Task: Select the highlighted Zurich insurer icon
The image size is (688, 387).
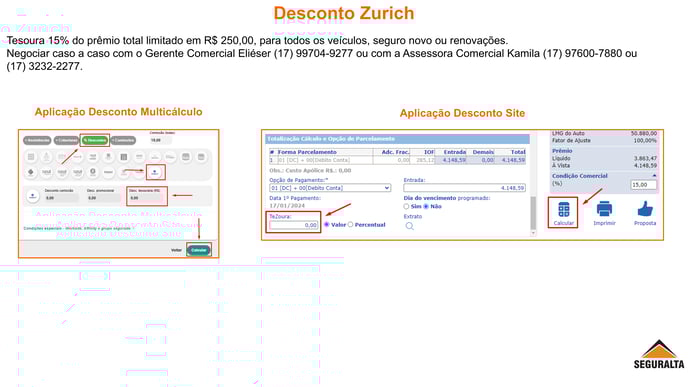Action: coord(155,172)
